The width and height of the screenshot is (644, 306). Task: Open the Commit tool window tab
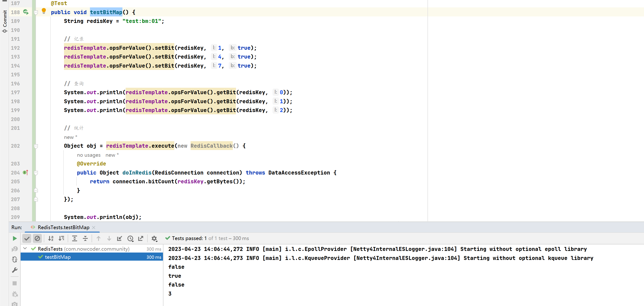click(x=5, y=22)
